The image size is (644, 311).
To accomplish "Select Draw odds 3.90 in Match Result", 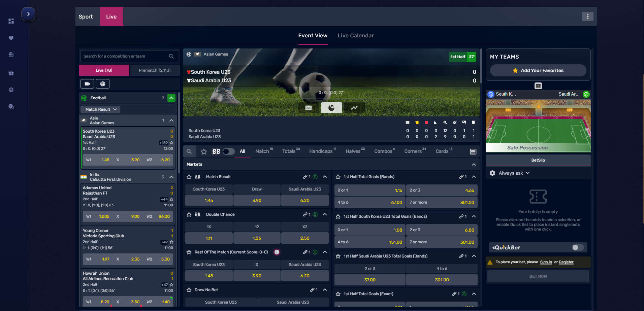I will point(257,200).
